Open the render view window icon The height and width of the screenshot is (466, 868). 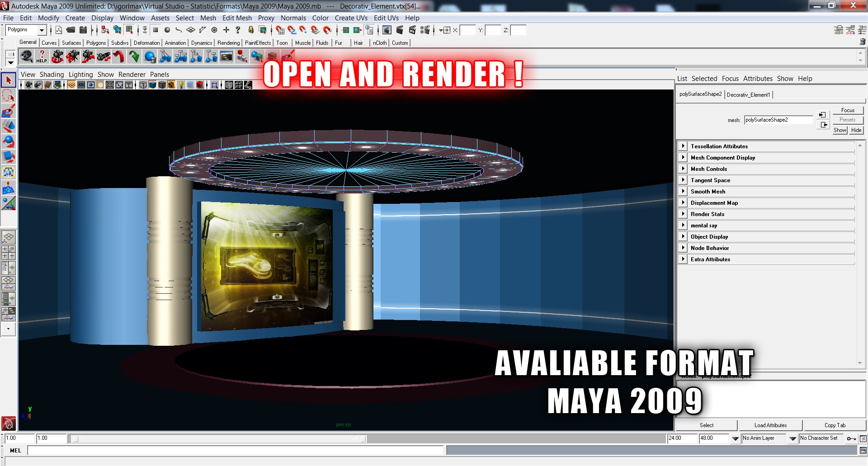387,30
